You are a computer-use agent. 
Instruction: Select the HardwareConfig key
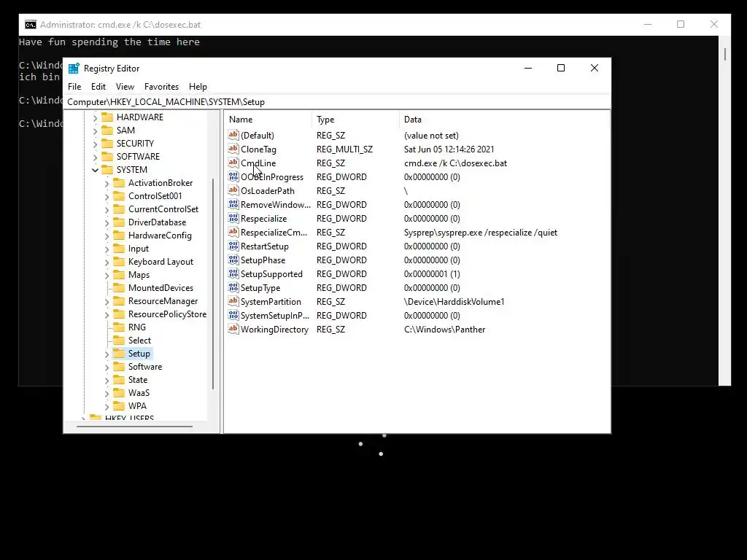[x=160, y=236]
